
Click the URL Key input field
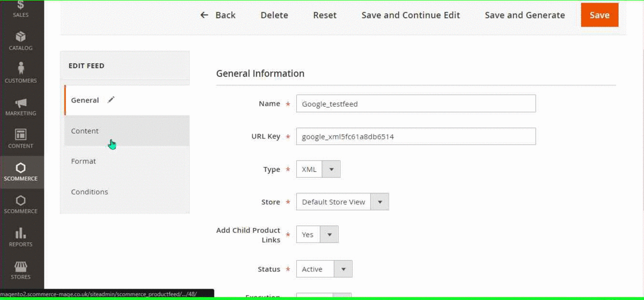click(415, 136)
